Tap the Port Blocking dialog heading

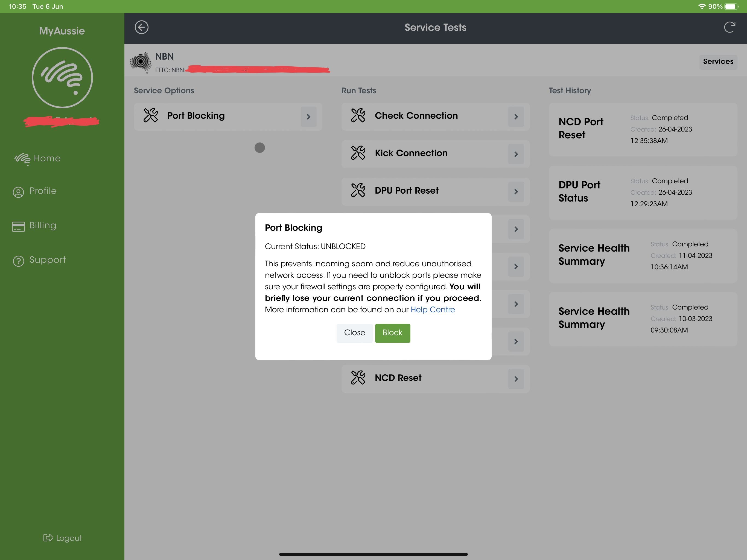pyautogui.click(x=293, y=228)
